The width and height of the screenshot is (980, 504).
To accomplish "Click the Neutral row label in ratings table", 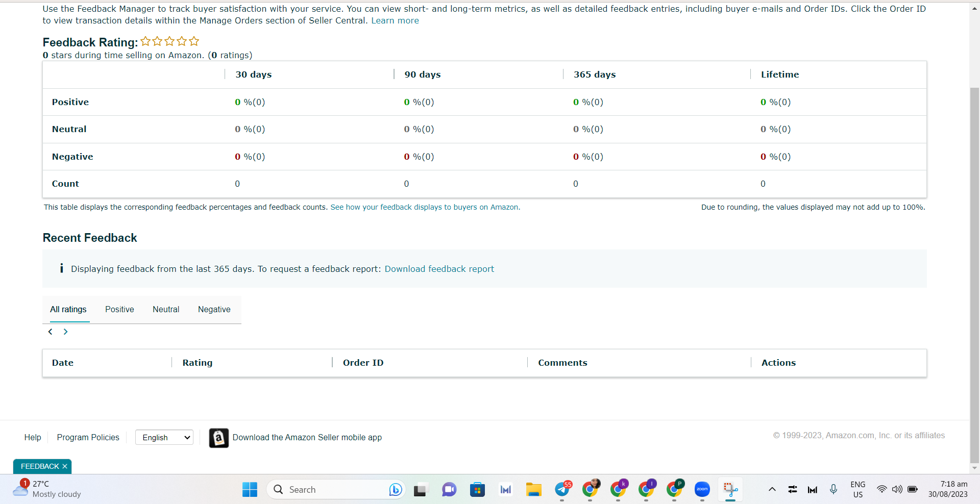I will click(x=69, y=129).
